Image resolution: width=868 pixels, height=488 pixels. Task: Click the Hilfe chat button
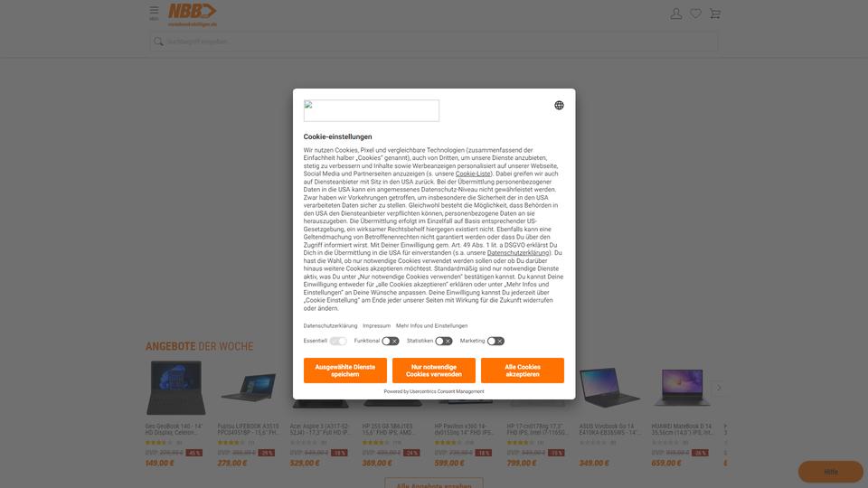coord(830,472)
